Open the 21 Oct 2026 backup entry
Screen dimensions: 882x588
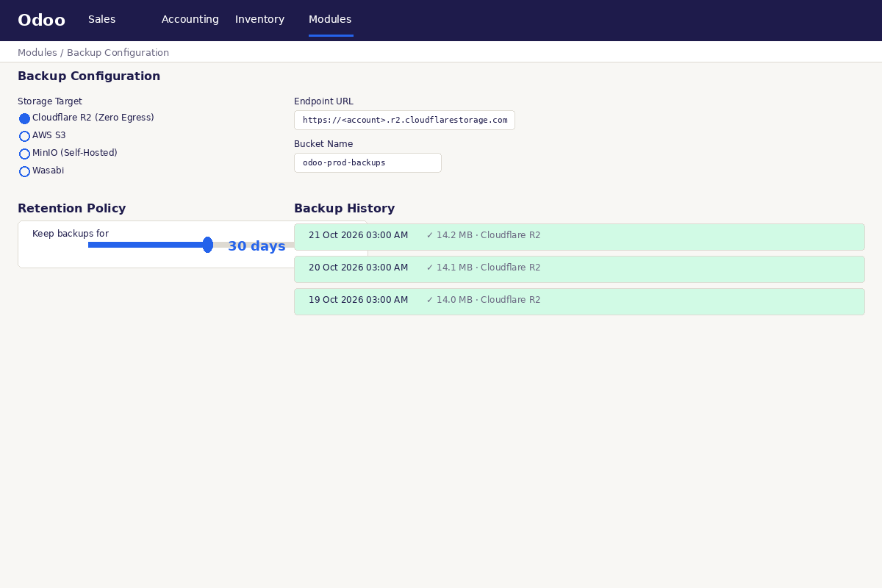[579, 237]
